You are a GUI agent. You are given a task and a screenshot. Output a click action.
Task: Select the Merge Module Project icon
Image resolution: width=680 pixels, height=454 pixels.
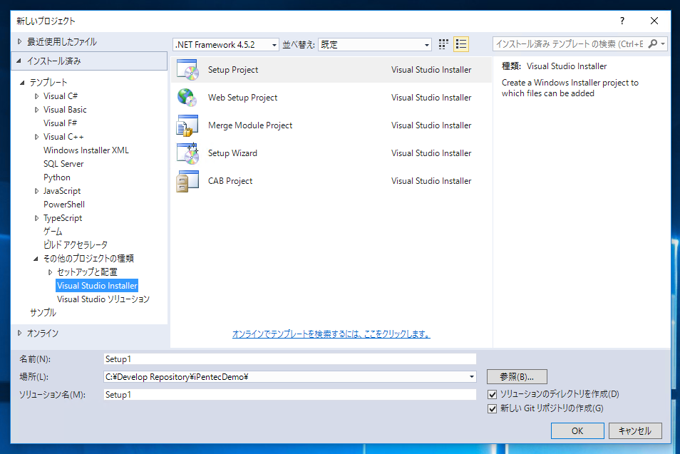188,125
